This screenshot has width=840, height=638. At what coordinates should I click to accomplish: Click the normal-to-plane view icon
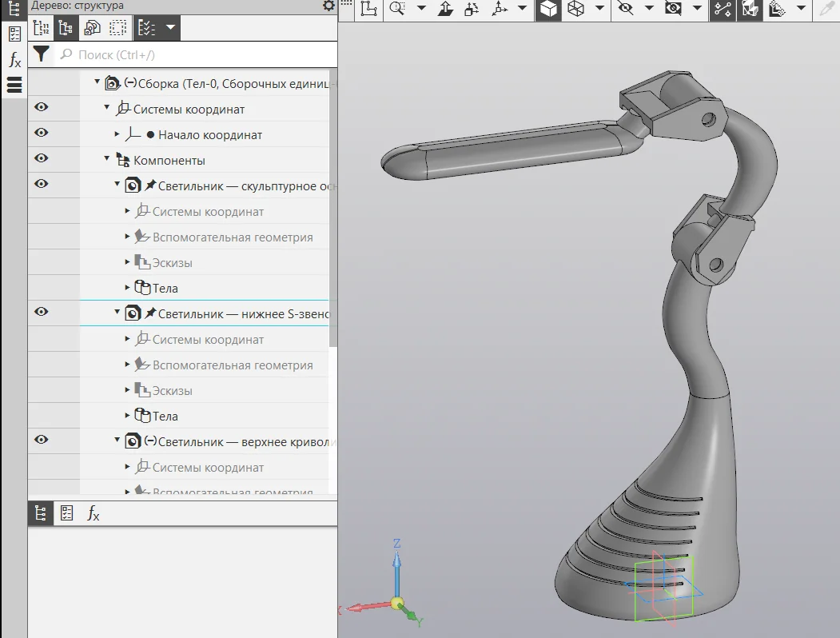445,8
